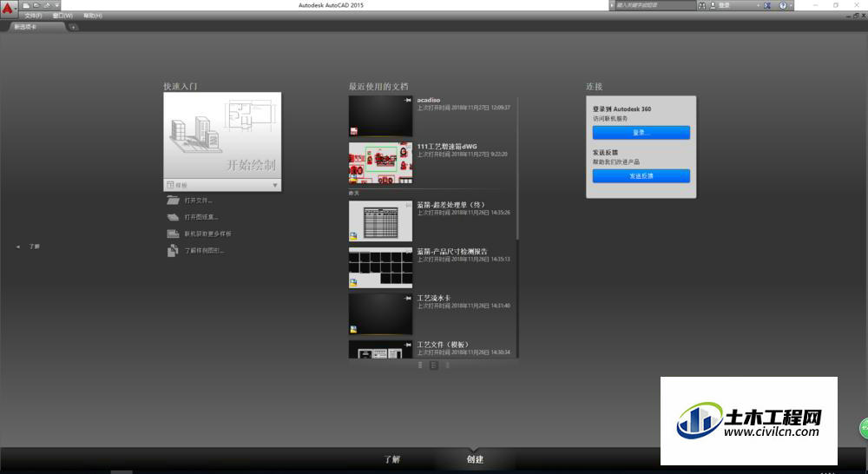Switch to the 创建 bottom page
868x474 pixels.
pos(475,459)
